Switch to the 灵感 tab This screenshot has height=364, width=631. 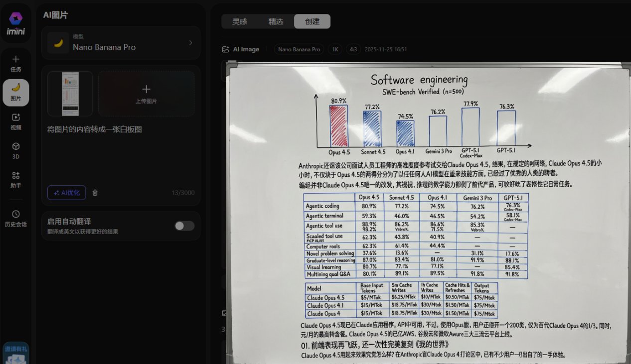coord(240,21)
